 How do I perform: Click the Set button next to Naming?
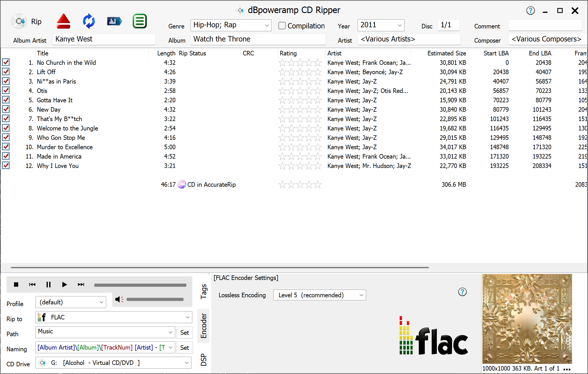point(184,348)
